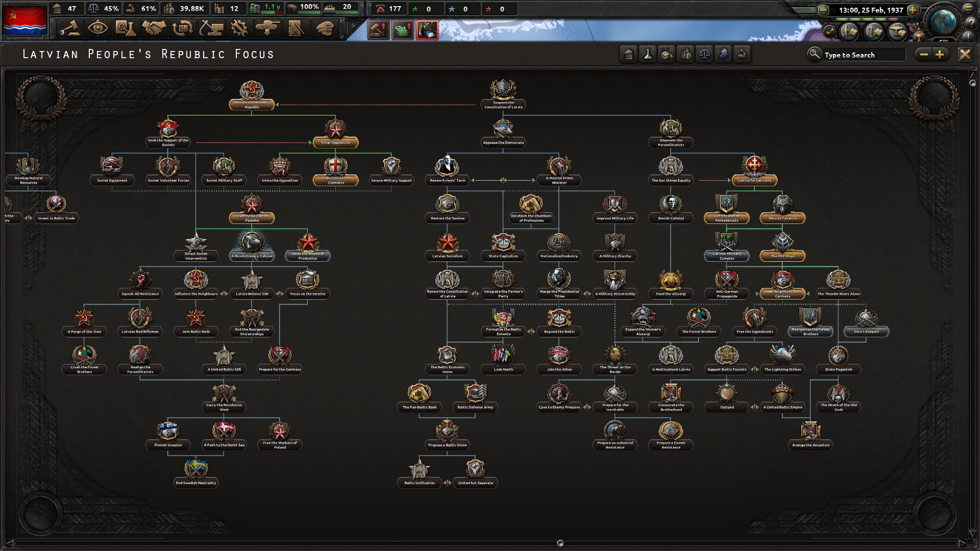This screenshot has width=980, height=551.
Task: Zoom in focus tree with plus button
Action: [940, 55]
